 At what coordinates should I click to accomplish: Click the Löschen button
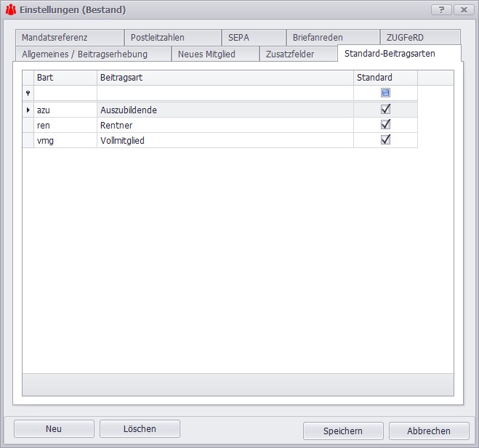pyautogui.click(x=140, y=429)
